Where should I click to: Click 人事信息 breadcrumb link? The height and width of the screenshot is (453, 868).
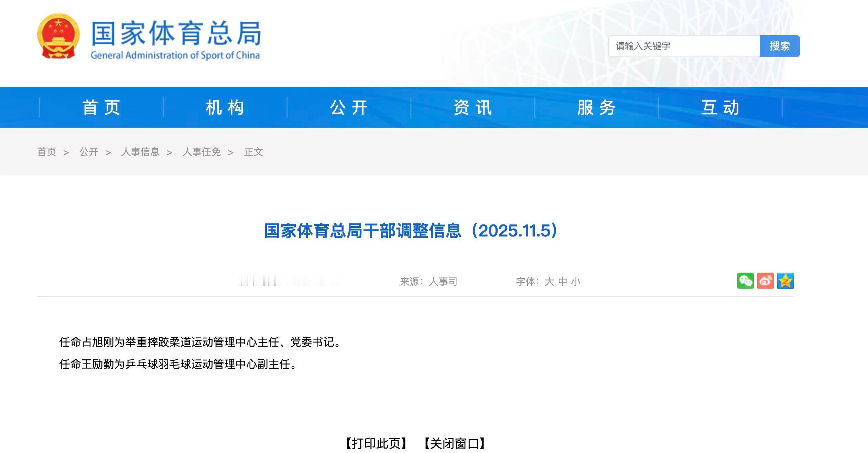(x=140, y=152)
